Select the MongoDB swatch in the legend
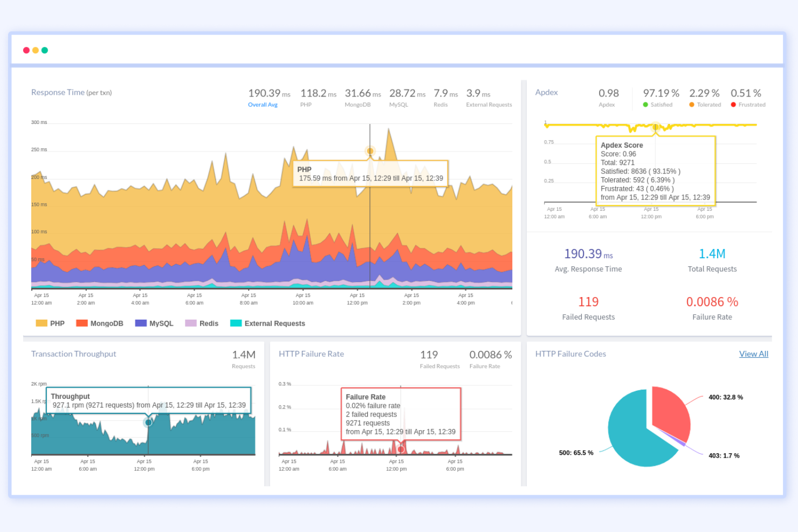The width and height of the screenshot is (798, 532). [x=82, y=323]
